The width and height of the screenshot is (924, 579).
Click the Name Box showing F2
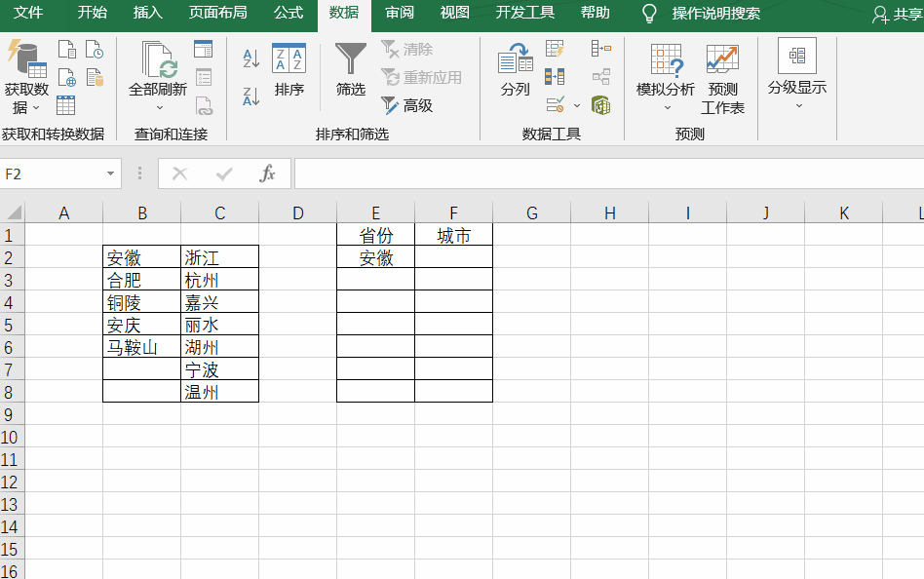[x=53, y=174]
